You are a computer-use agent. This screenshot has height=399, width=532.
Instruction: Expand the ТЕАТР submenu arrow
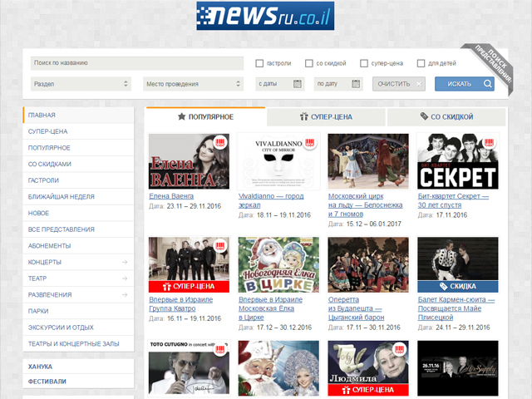(125, 278)
